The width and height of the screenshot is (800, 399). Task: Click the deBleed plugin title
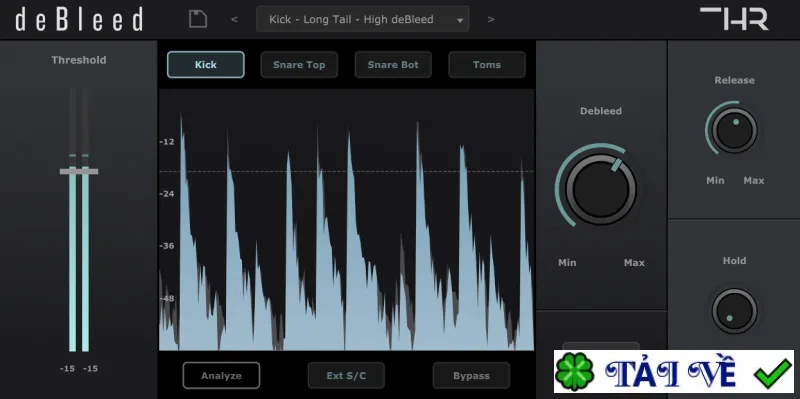[79, 19]
